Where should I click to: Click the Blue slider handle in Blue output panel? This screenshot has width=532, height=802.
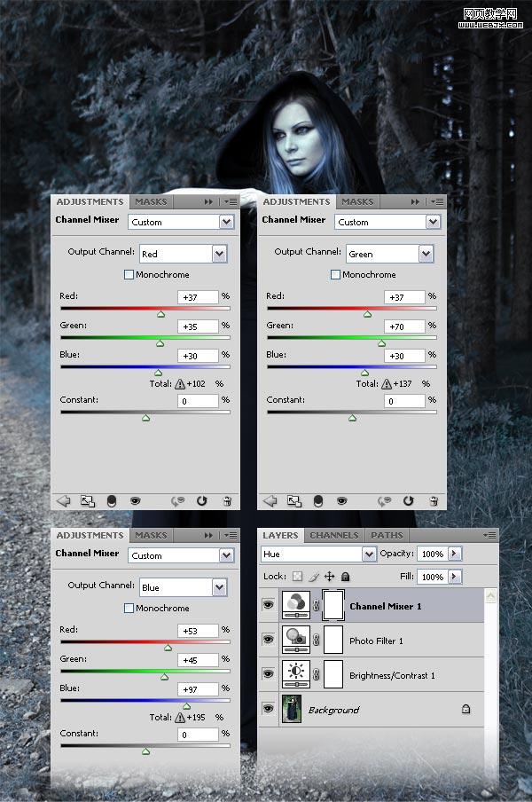pyautogui.click(x=186, y=706)
